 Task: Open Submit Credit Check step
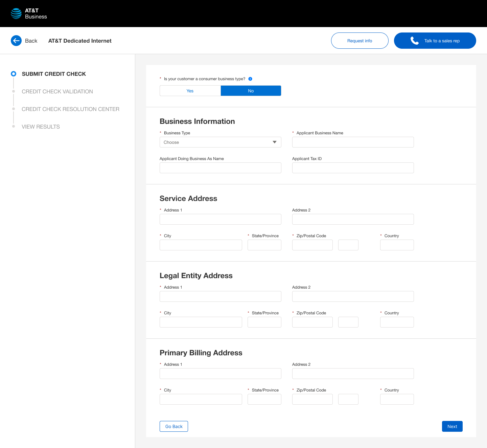[54, 74]
